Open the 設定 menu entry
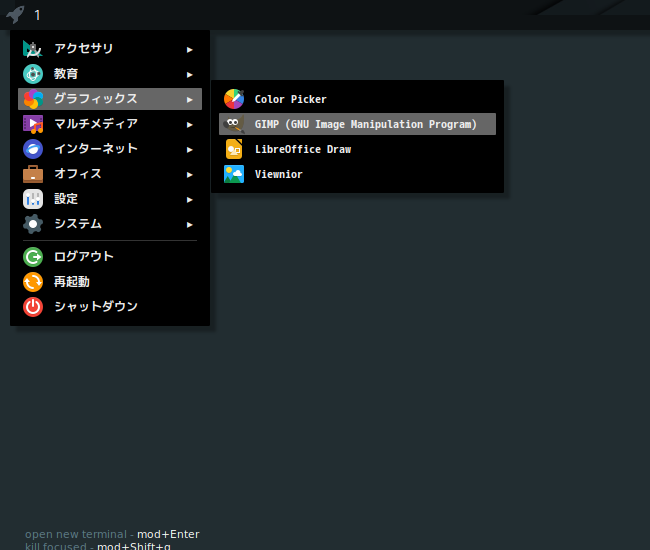 click(110, 199)
